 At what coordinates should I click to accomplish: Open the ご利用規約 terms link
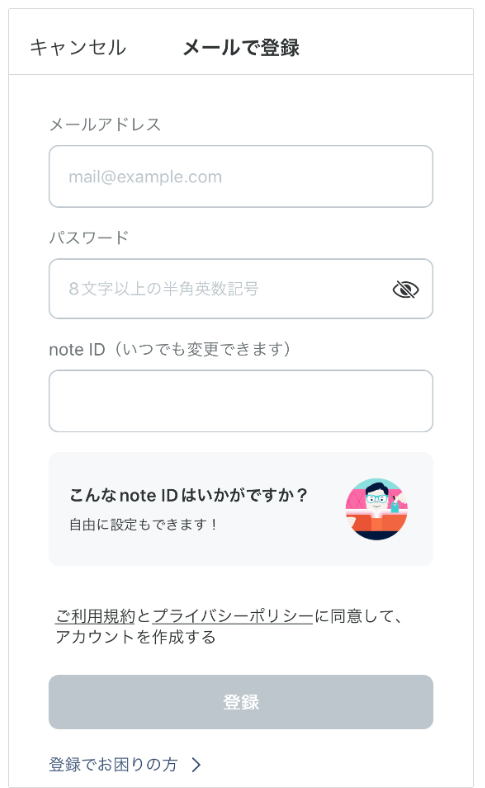coord(95,616)
